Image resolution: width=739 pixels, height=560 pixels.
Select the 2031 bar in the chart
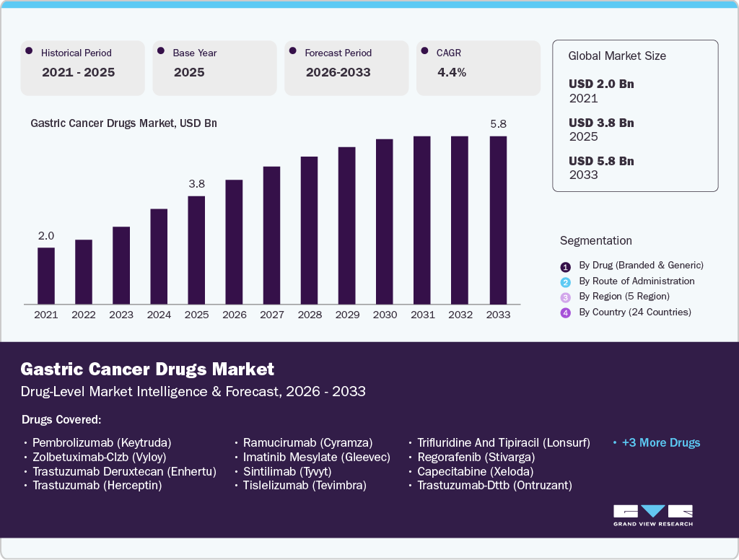pyautogui.click(x=422, y=220)
